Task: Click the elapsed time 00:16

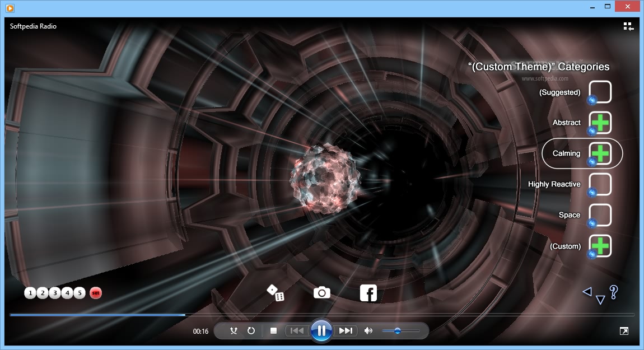Action: point(200,331)
